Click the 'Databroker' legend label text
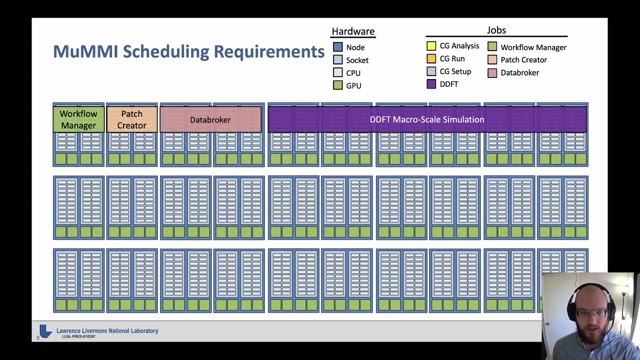The height and width of the screenshot is (360, 640). pos(520,73)
